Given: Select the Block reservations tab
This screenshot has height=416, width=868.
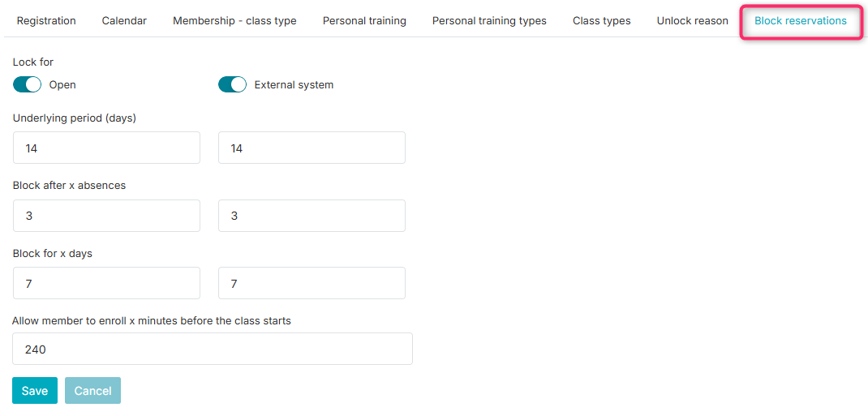Looking at the screenshot, I should (x=801, y=21).
